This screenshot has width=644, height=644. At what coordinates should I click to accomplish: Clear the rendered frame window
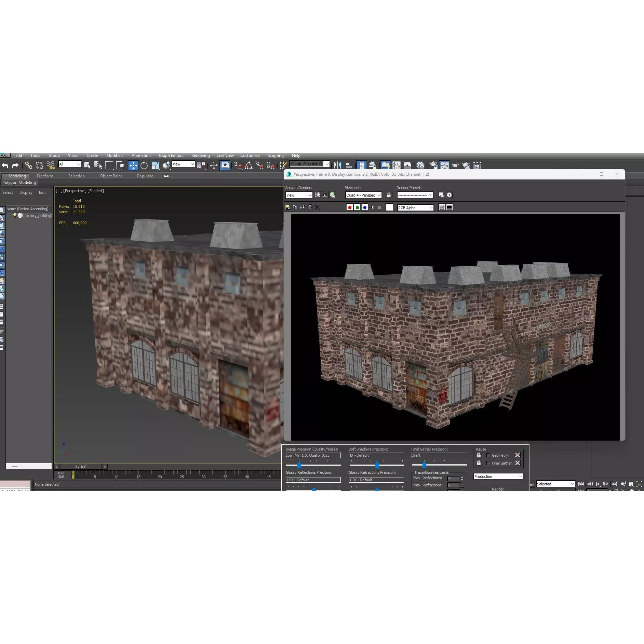click(x=317, y=207)
